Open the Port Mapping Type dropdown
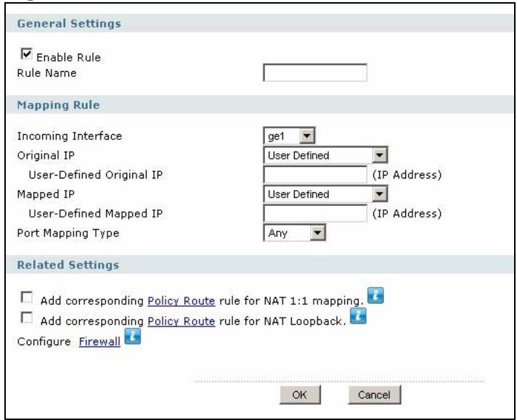This screenshot has height=420, width=517. tap(294, 233)
